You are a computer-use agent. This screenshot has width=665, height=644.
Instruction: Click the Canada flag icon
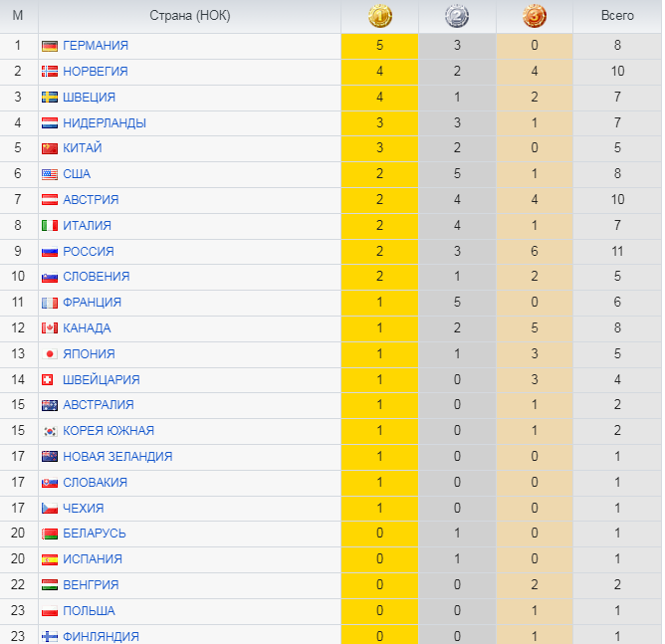tap(50, 328)
